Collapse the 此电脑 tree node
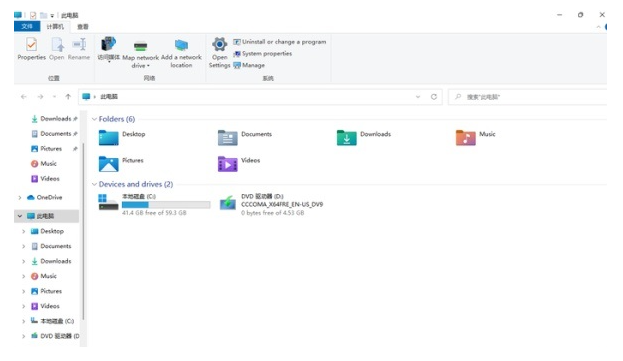 (19, 216)
